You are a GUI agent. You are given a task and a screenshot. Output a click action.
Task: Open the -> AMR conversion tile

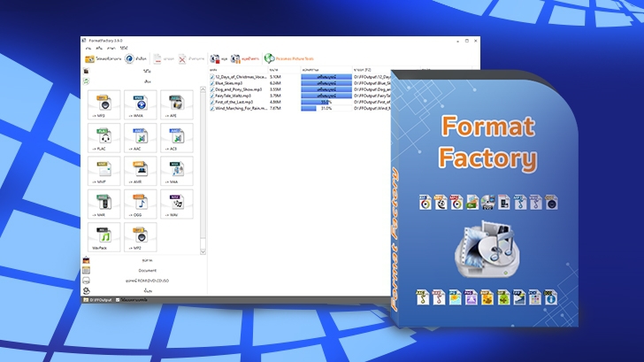(x=140, y=171)
